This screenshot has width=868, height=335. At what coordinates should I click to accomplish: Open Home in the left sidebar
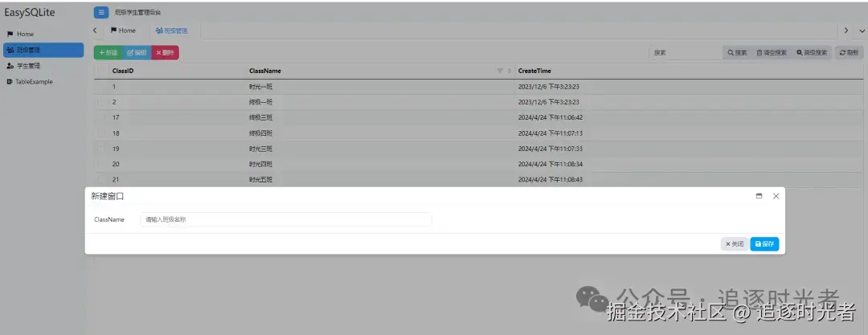43,35
